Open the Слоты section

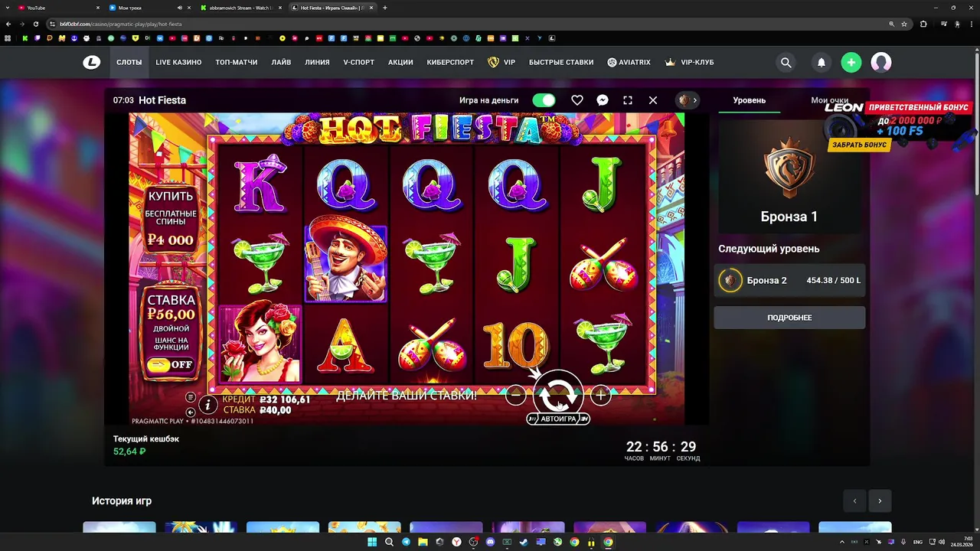click(x=129, y=63)
